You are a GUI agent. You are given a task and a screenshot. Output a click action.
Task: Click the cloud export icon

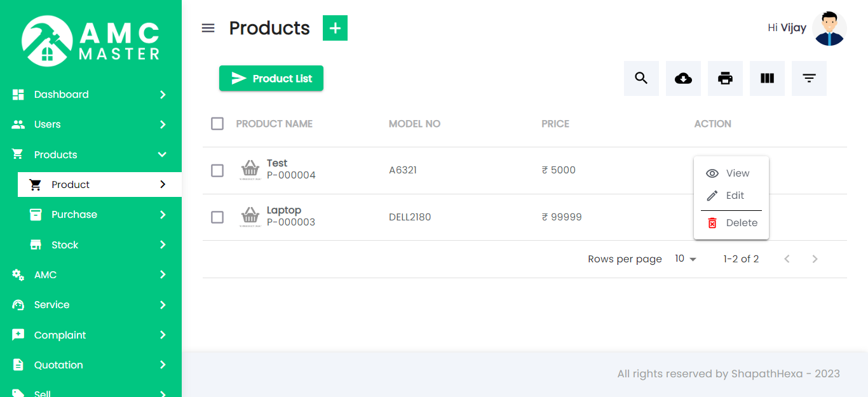click(683, 78)
